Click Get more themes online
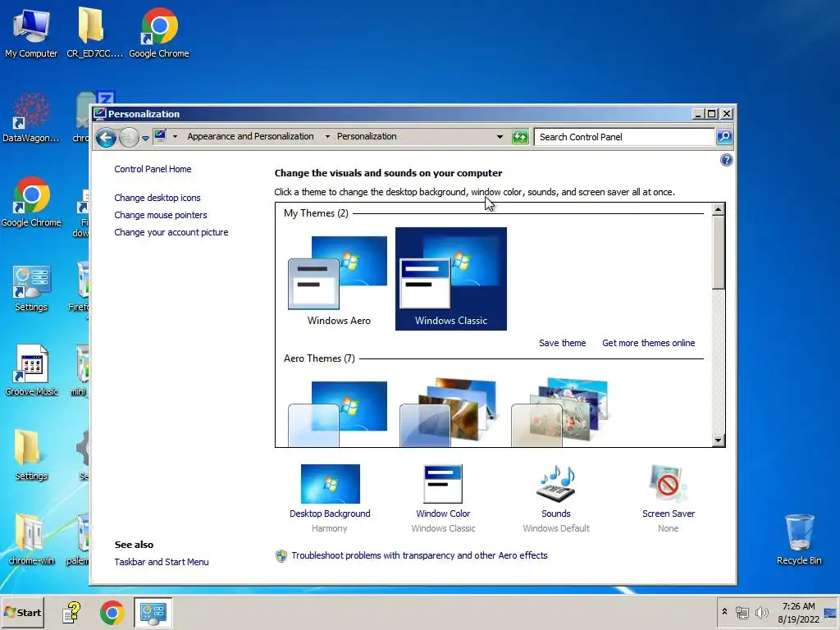840x630 pixels. [649, 343]
